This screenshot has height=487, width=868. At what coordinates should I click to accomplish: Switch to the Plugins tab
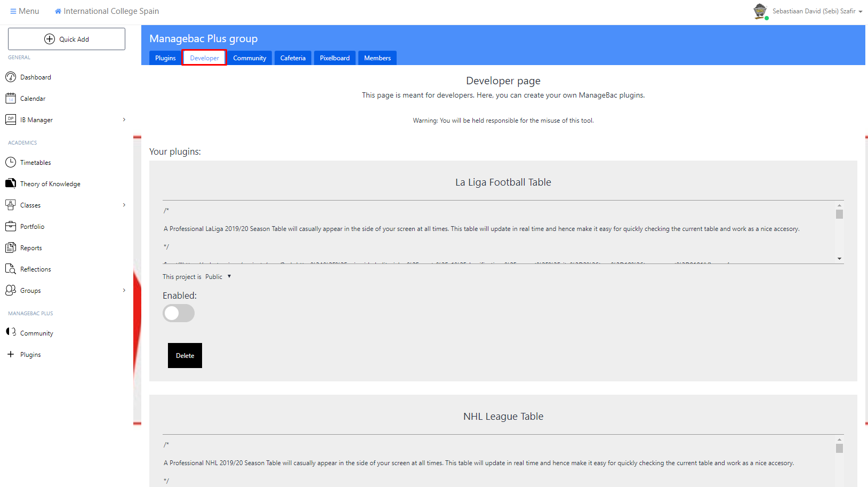point(165,58)
